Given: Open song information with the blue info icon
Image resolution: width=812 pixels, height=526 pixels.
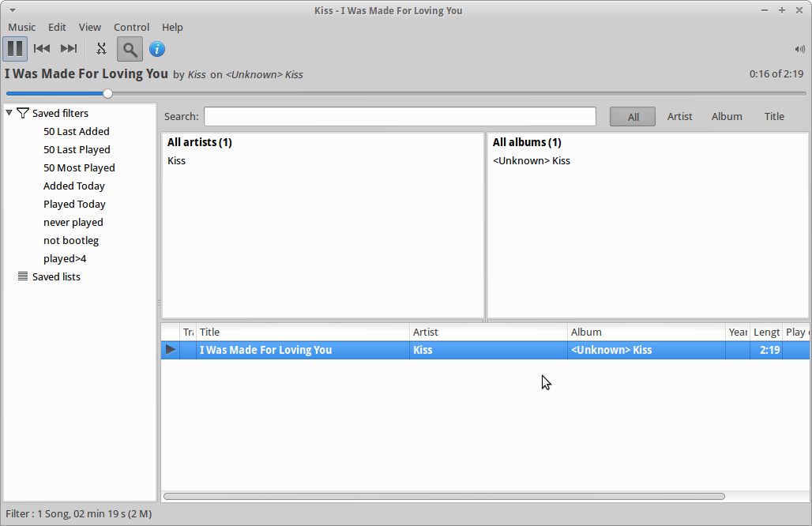Looking at the screenshot, I should [157, 49].
